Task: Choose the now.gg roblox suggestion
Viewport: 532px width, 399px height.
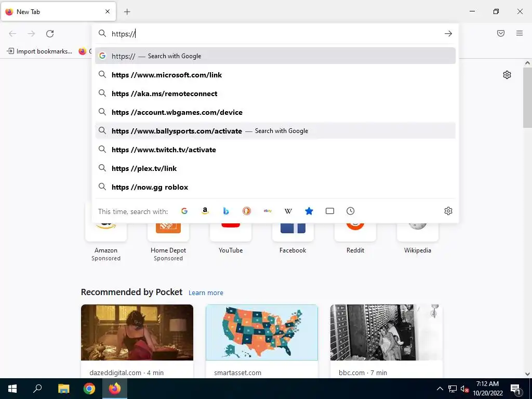Action: (x=275, y=187)
